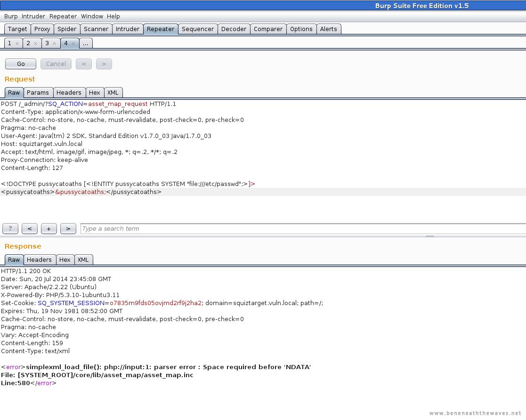Open the Intruder menu in the menu bar
The width and height of the screenshot is (526, 420).
[x=33, y=16]
